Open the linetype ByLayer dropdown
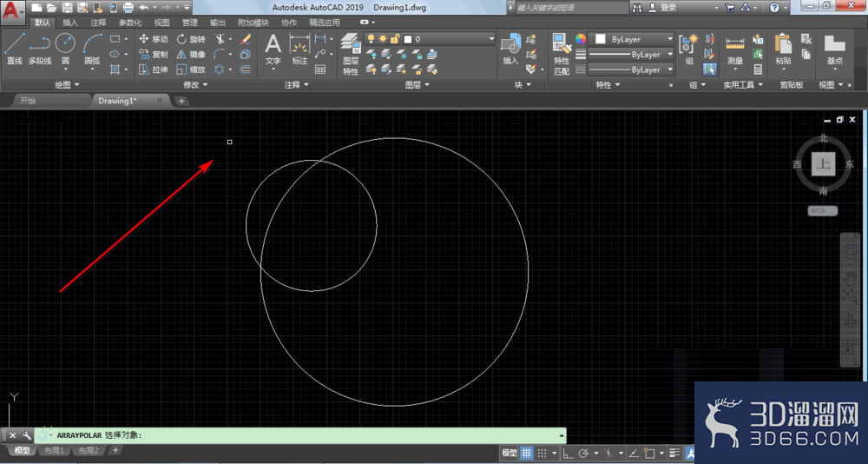Viewport: 868px width, 464px height. pyautogui.click(x=631, y=70)
